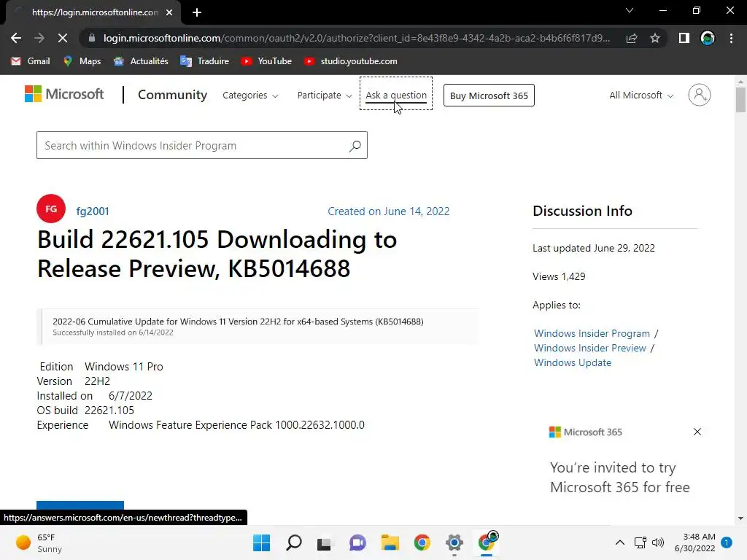Click the tab search chevron
747x560 pixels.
[630, 10]
